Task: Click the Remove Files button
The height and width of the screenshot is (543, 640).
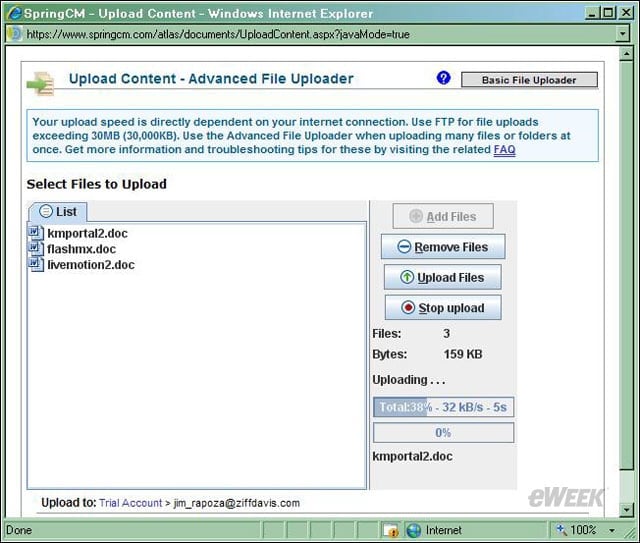Action: [443, 247]
